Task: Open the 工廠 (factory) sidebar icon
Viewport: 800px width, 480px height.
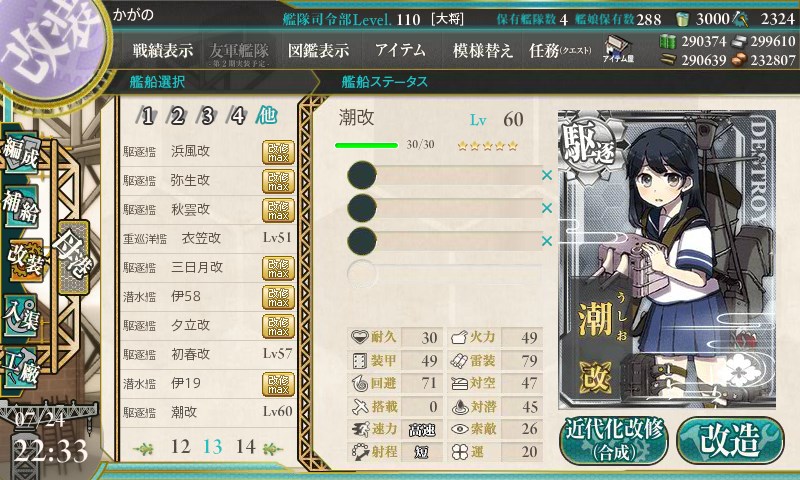Action: (21, 366)
